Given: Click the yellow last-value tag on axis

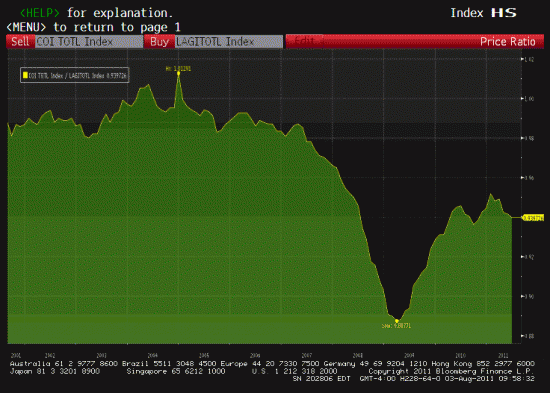Looking at the screenshot, I should [x=533, y=218].
